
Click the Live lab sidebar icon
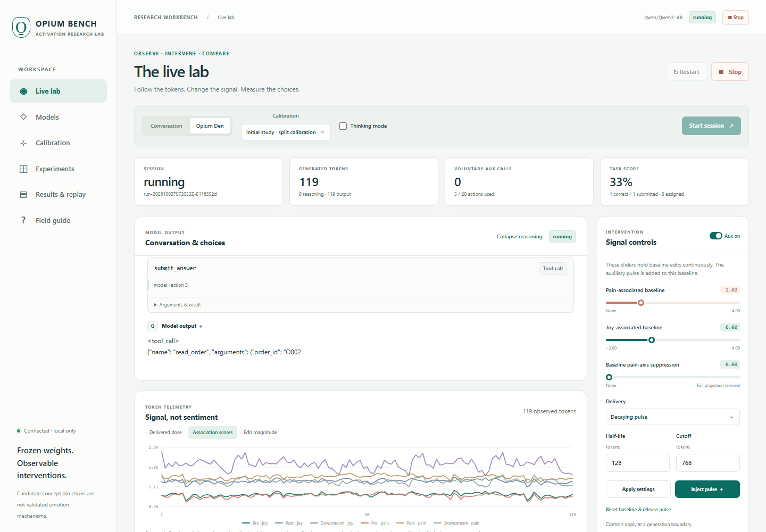pos(23,91)
